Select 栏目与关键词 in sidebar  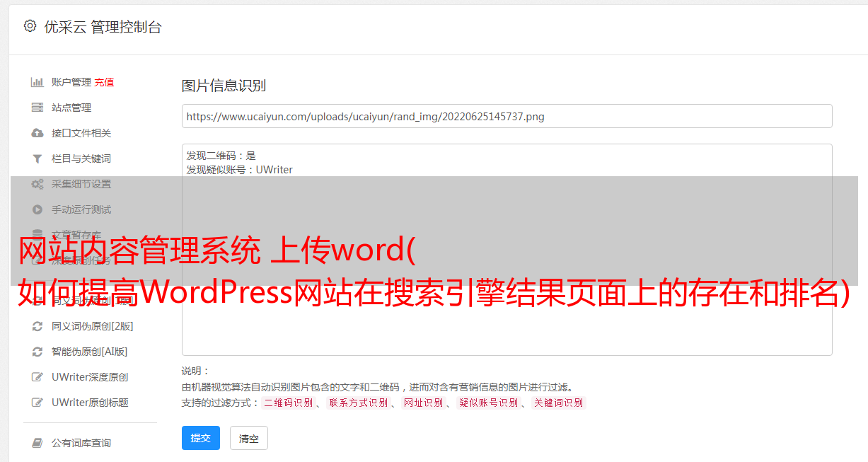tap(81, 158)
